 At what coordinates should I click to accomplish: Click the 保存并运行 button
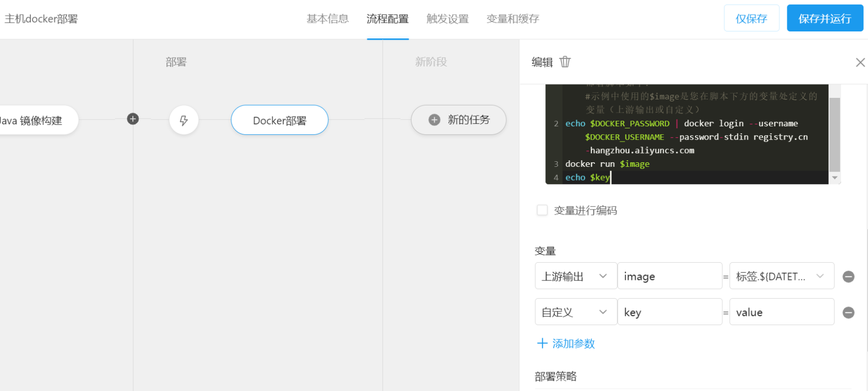[x=825, y=18]
